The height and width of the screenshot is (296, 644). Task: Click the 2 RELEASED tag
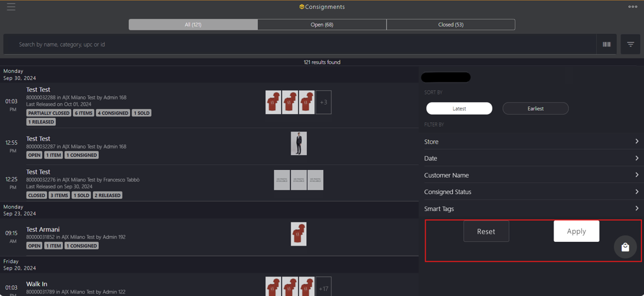108,195
